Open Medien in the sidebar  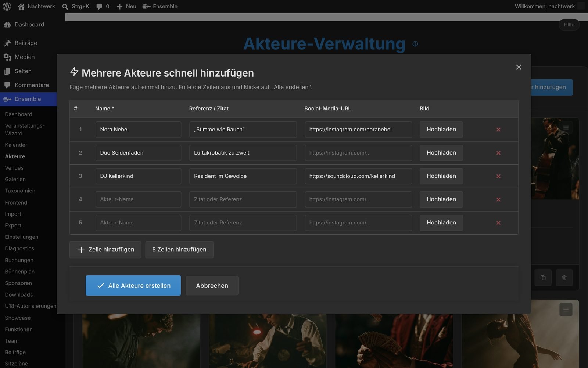click(x=25, y=57)
